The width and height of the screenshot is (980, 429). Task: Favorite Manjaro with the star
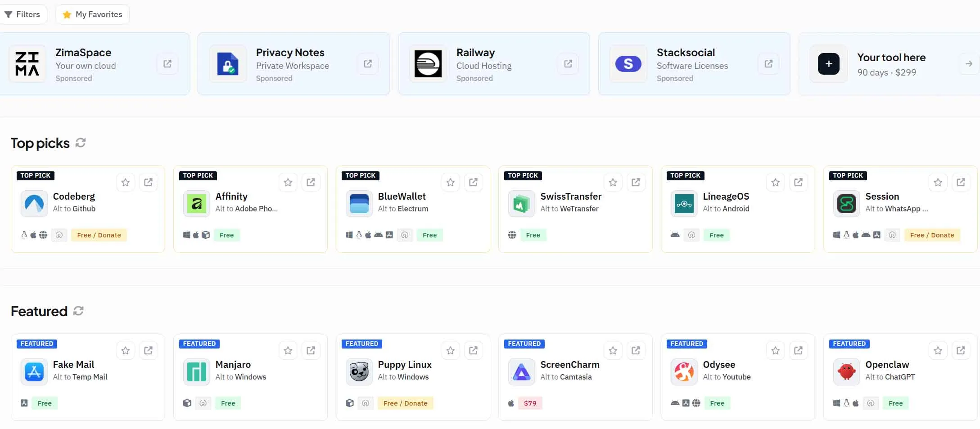pos(288,350)
